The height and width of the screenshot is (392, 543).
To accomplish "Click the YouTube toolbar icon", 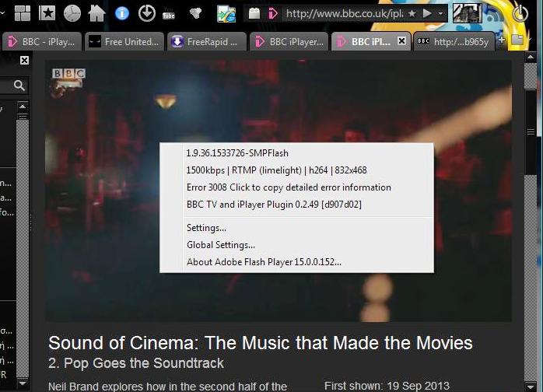I will 169,14.
